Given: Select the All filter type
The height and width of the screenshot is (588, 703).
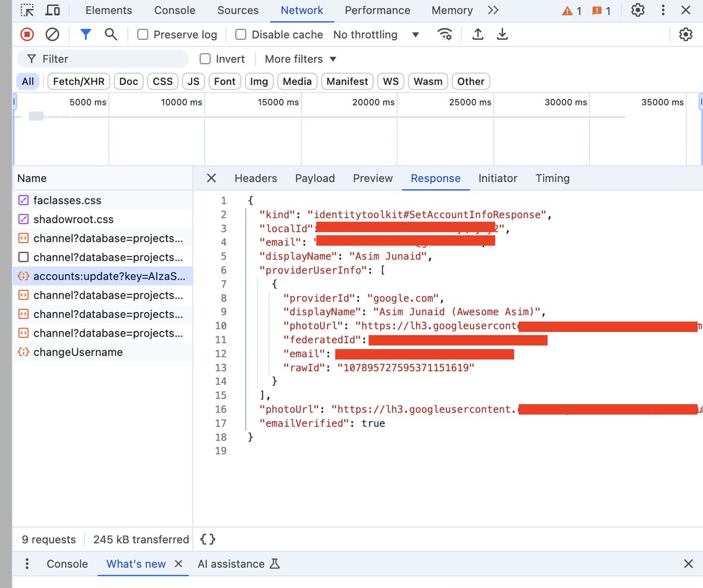Looking at the screenshot, I should pos(28,81).
